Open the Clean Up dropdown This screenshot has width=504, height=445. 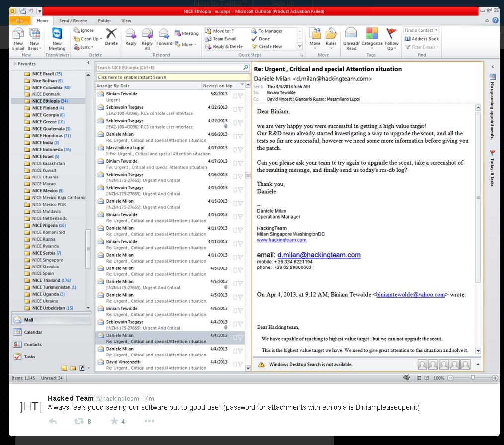click(87, 39)
